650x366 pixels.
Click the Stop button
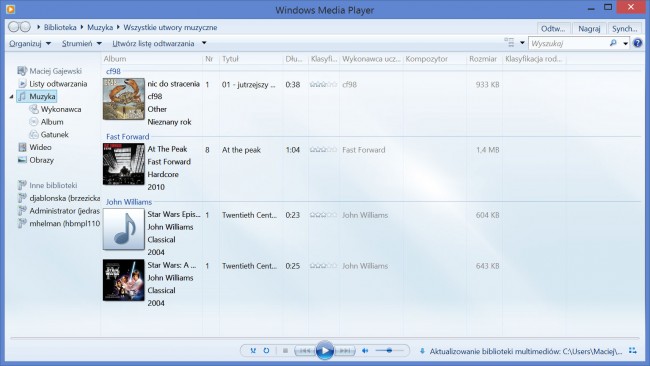click(x=285, y=351)
